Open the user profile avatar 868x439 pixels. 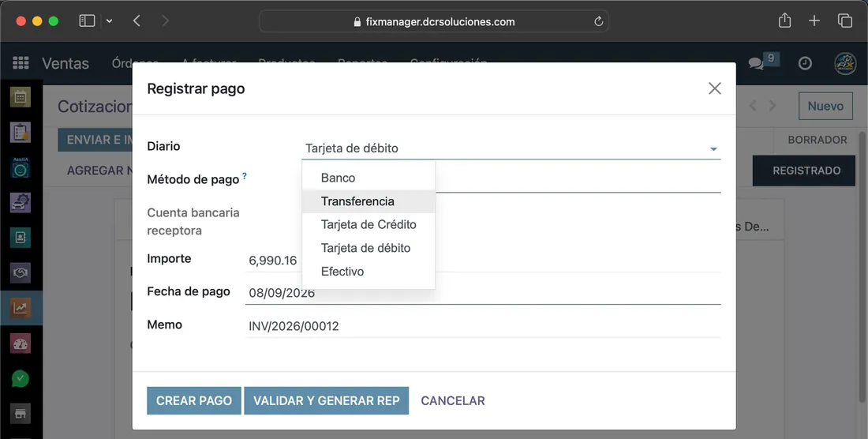tap(845, 63)
